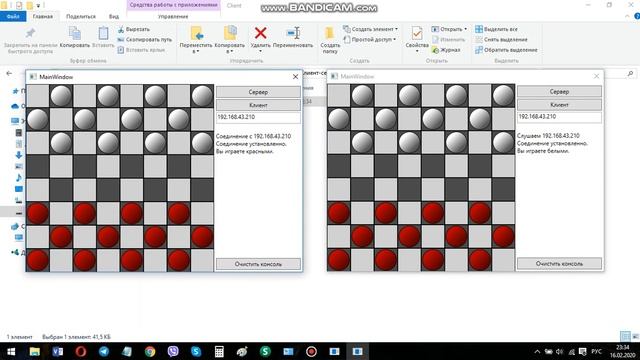Click Выделить все in the ribbon
The image size is (640, 360).
tap(496, 29)
